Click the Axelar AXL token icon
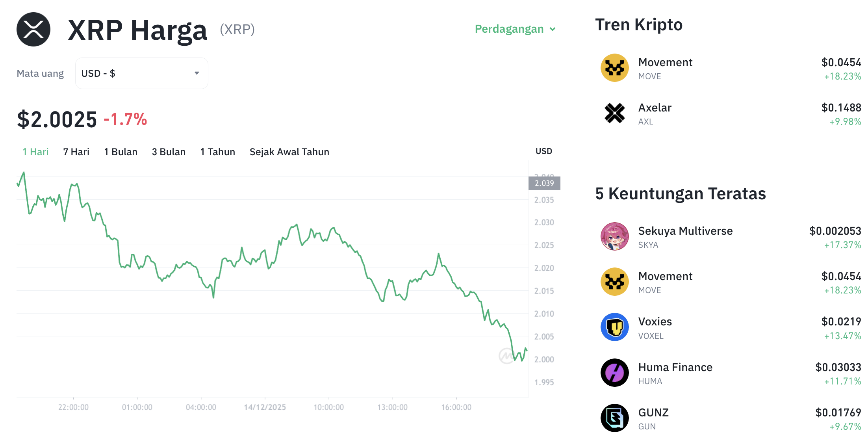The image size is (868, 442). click(614, 113)
